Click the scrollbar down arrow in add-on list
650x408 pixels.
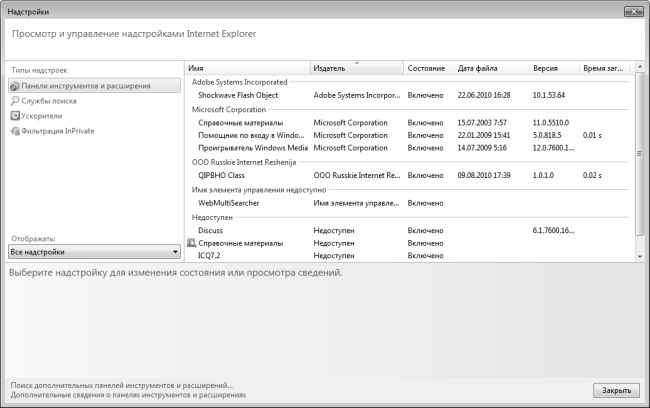pos(640,256)
